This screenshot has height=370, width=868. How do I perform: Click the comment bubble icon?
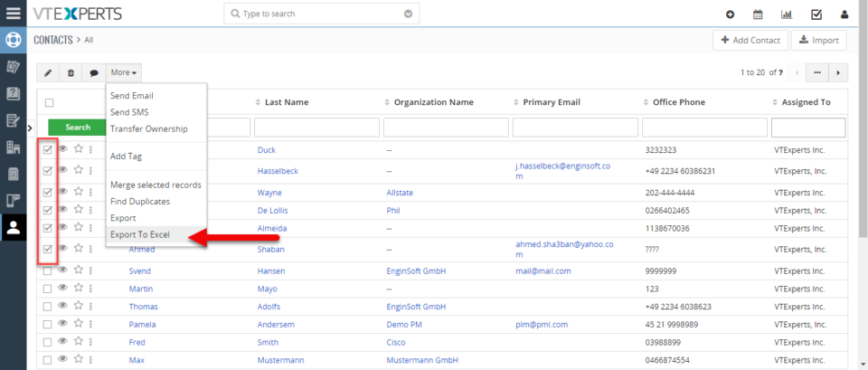pos(94,72)
